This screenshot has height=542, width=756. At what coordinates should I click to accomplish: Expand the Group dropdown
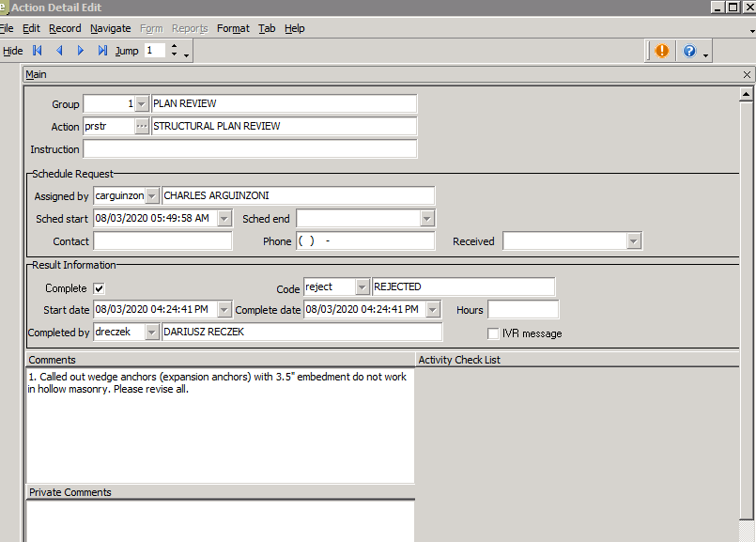point(142,103)
